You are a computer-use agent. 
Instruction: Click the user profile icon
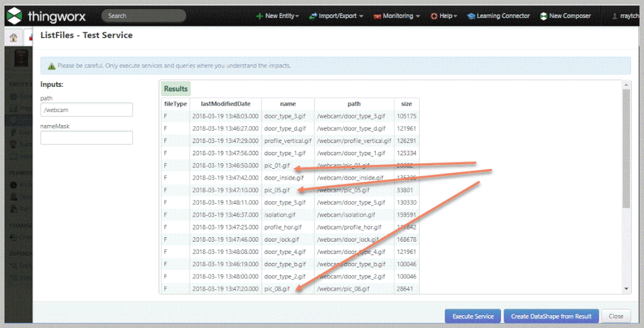[615, 16]
